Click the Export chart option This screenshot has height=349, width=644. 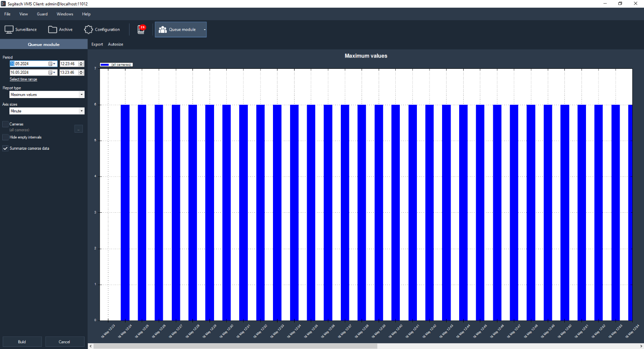pyautogui.click(x=97, y=45)
